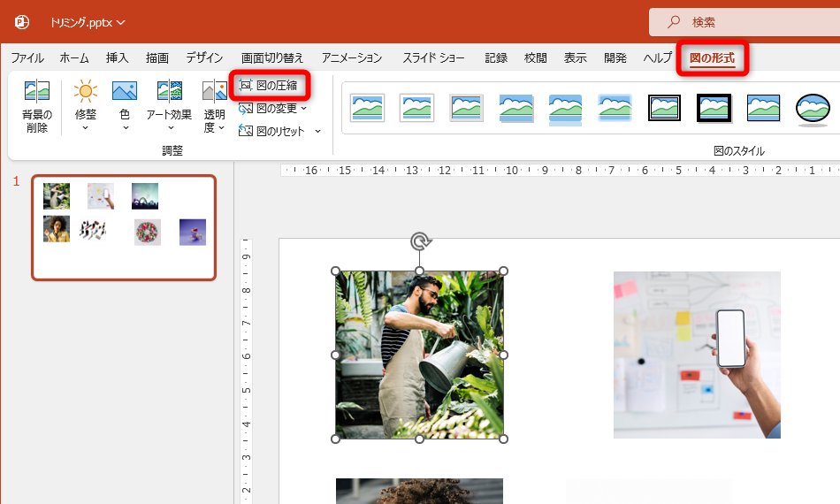Apply the third picture style with gray frame
This screenshot has height=504, width=840.
(467, 107)
